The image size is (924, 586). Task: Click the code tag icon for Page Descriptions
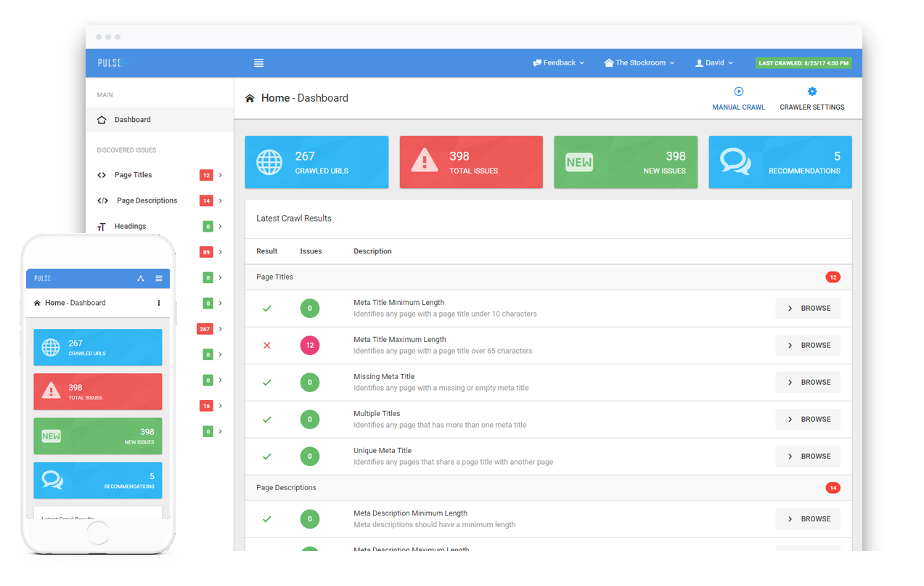pyautogui.click(x=102, y=200)
